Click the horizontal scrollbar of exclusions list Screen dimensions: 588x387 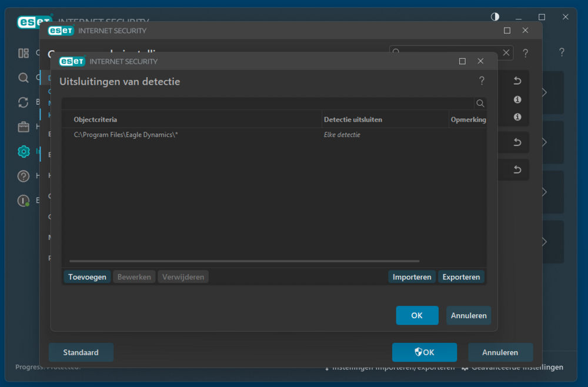tap(245, 261)
